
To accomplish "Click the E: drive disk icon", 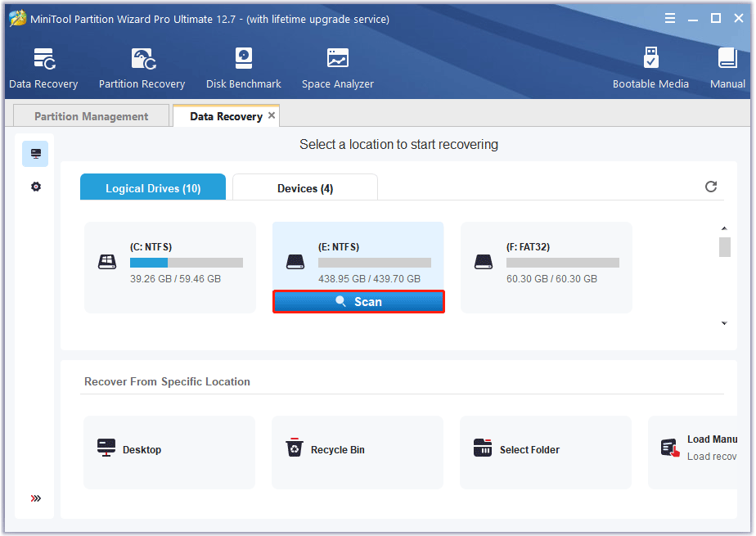I will [x=295, y=262].
